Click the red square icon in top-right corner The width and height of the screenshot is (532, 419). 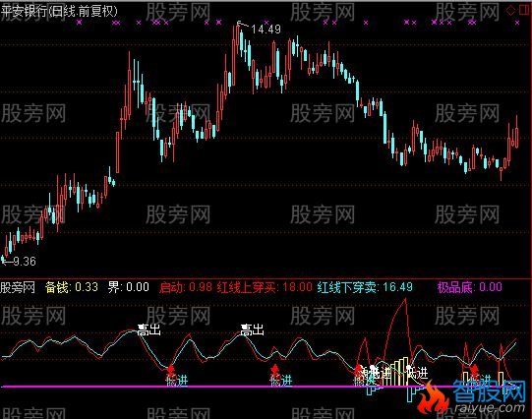[x=524, y=10]
